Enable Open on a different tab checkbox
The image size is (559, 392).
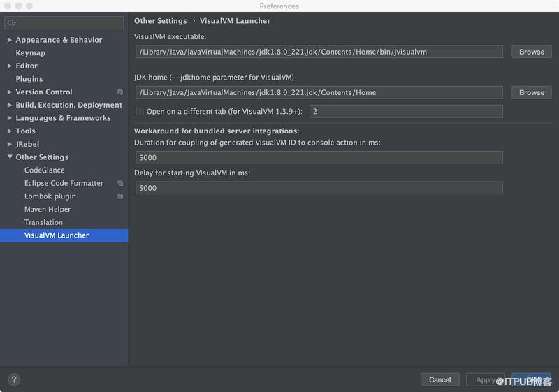click(x=139, y=112)
